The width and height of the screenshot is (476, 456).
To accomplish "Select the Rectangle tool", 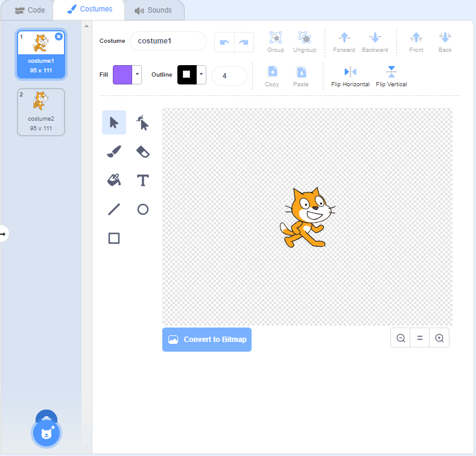I will pyautogui.click(x=114, y=238).
